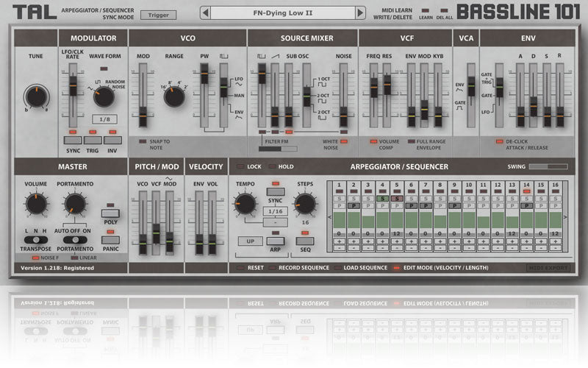Screen dimensions: 588x368
Task: Toggle VOLUME COMP in the VCF section
Action: (x=373, y=141)
